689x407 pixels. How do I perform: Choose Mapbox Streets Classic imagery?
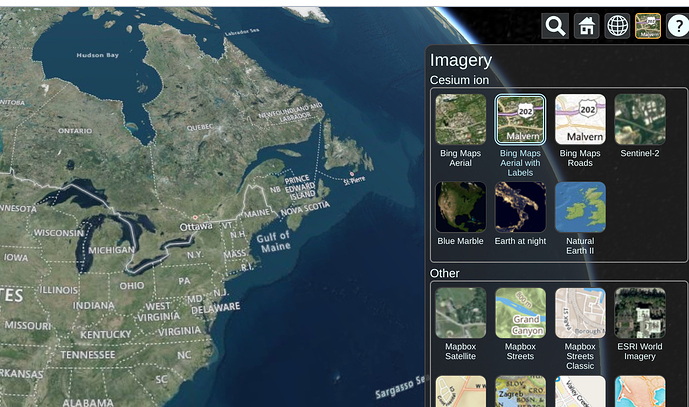click(580, 313)
